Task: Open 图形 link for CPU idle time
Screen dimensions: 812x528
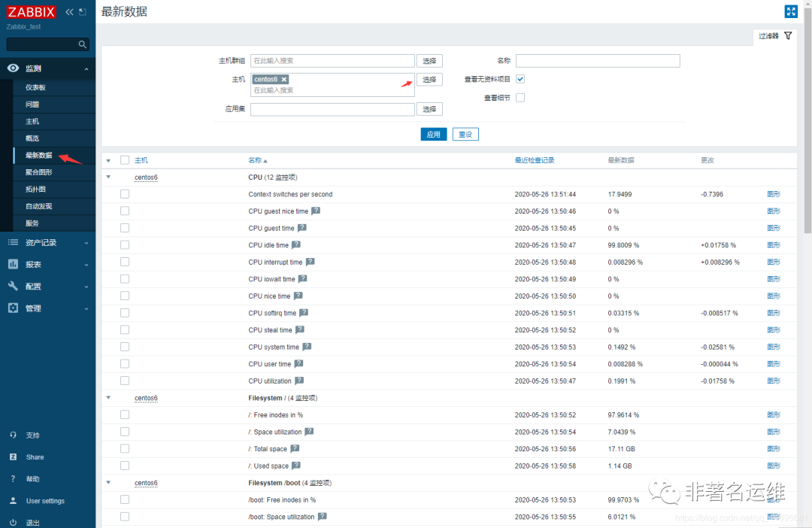Action: coord(774,245)
